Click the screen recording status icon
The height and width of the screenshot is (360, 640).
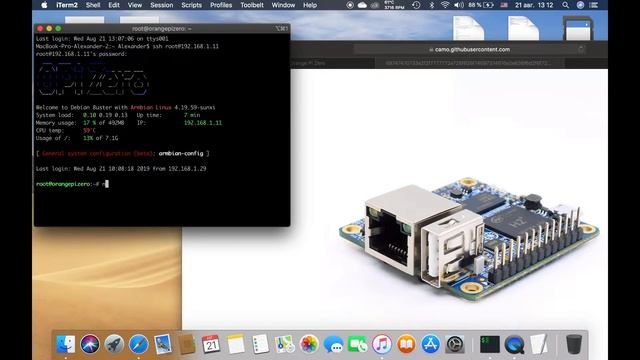350,5
